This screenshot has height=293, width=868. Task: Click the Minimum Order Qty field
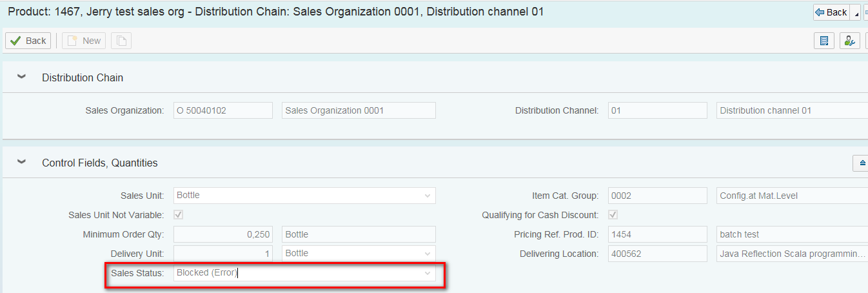click(223, 234)
